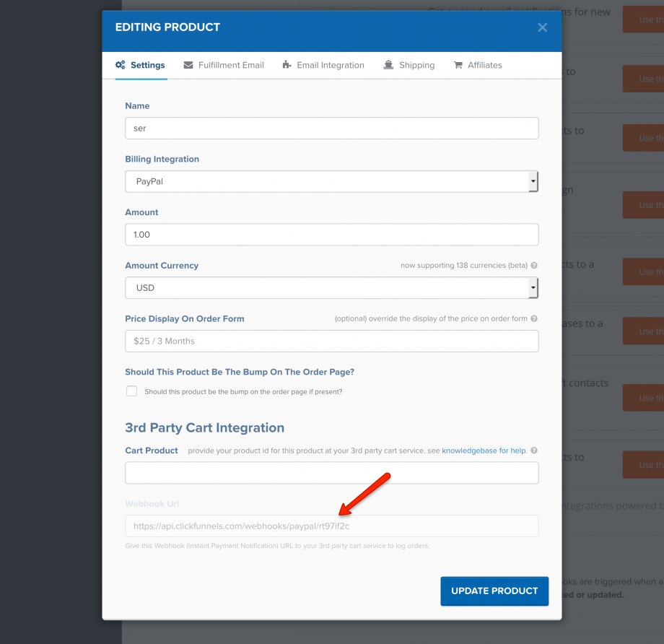Image resolution: width=664 pixels, height=644 pixels.
Task: Follow the knowledgebase for help link
Action: pos(484,451)
